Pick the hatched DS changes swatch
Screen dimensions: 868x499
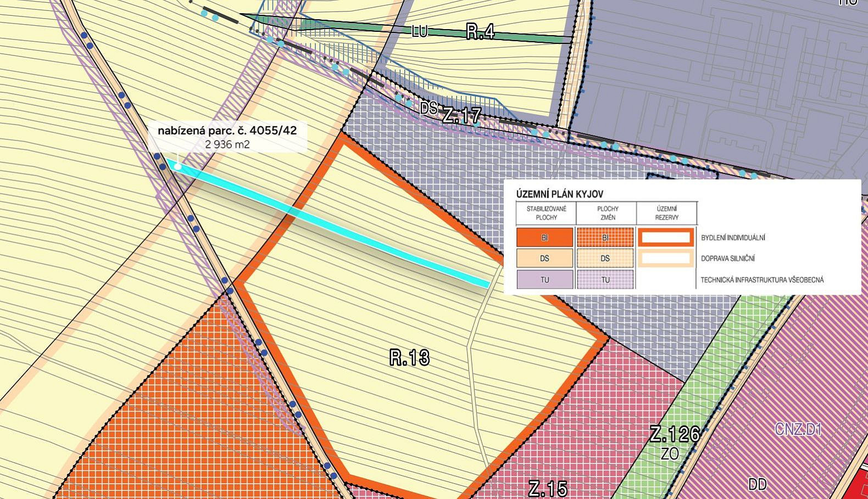(605, 259)
